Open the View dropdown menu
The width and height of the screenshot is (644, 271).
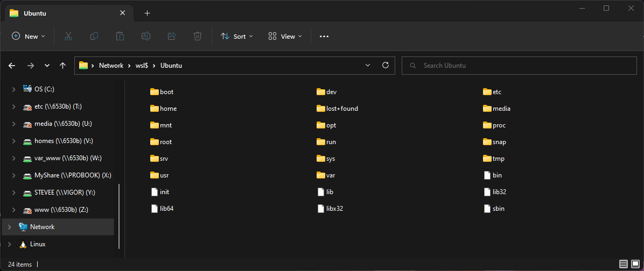tap(285, 37)
